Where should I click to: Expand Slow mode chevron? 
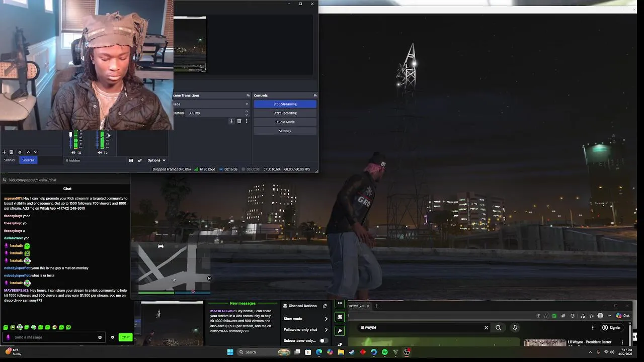326,319
